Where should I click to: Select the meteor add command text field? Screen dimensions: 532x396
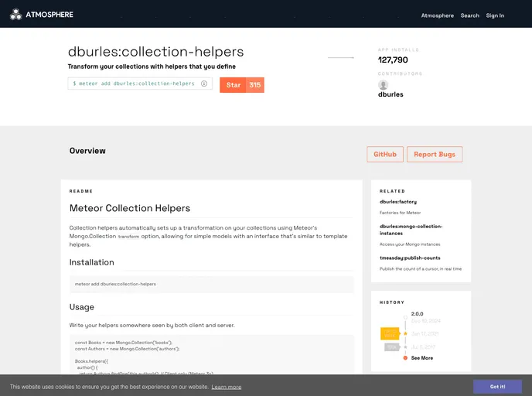140,84
